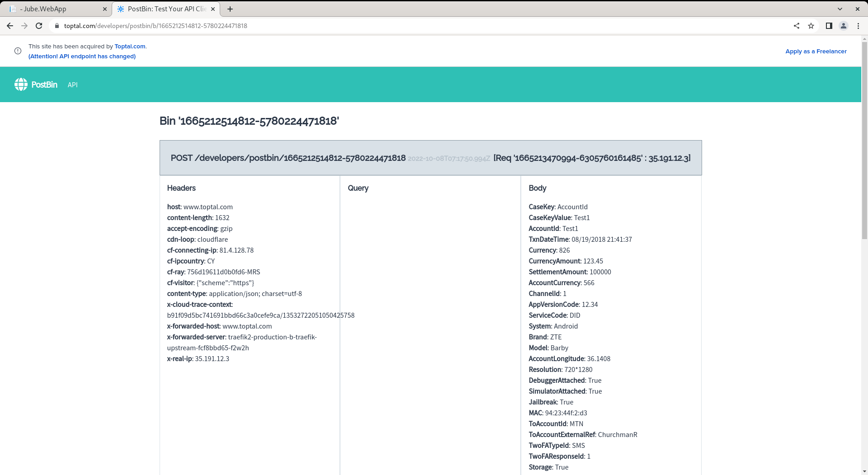Select cf-ipcountry CY header
Viewport: 868px width, 475px height.
click(191, 261)
